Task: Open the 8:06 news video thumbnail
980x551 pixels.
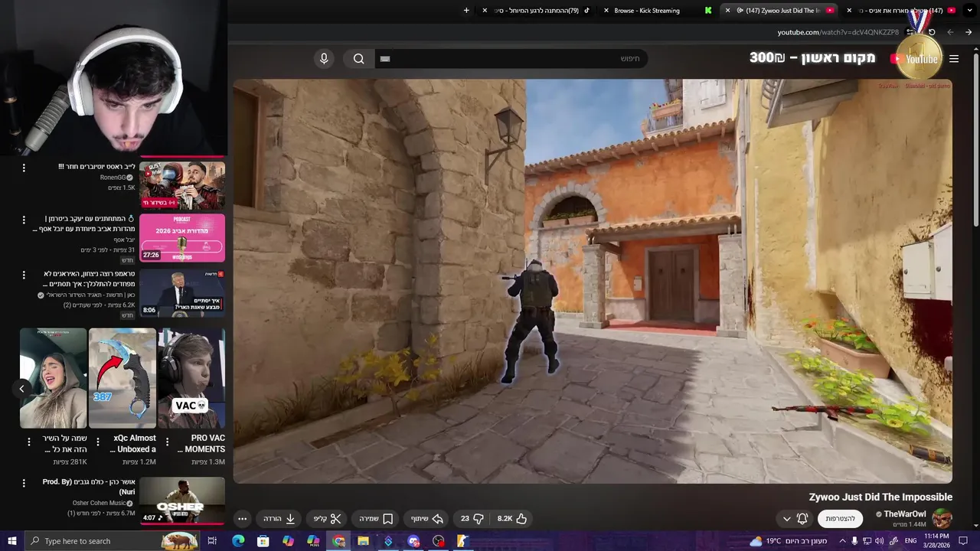Action: coord(182,292)
